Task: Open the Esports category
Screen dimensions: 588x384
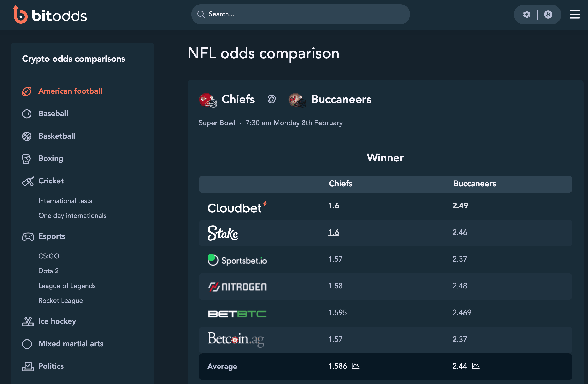Action: coord(52,236)
